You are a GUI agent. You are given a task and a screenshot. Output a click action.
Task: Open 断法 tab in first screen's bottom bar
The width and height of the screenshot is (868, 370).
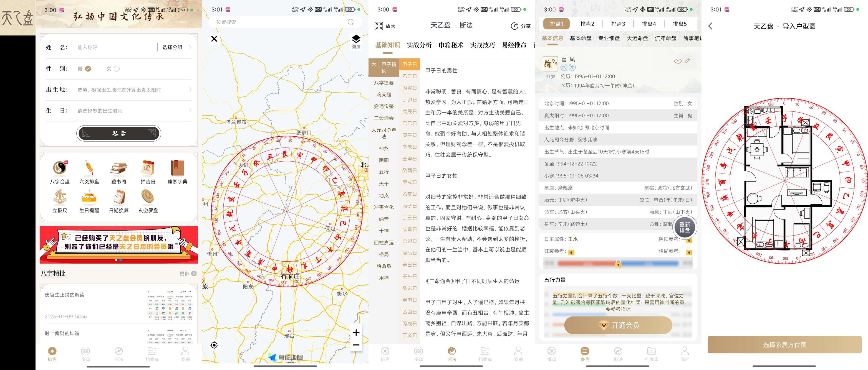118,354
